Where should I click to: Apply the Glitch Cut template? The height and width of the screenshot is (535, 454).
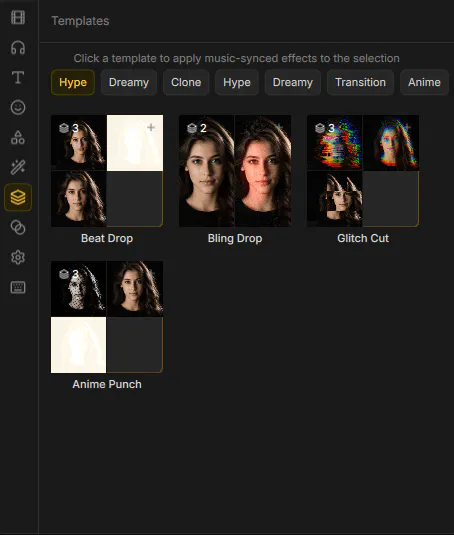point(363,171)
